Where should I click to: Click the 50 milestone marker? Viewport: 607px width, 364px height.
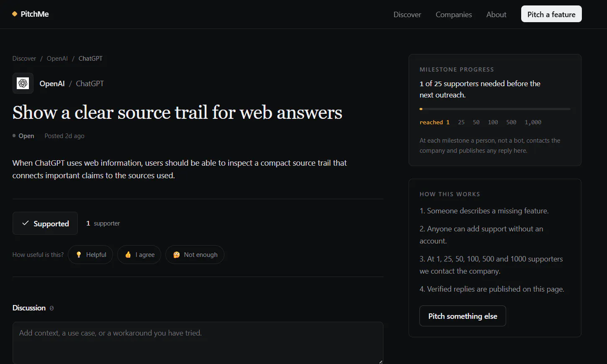tap(476, 122)
